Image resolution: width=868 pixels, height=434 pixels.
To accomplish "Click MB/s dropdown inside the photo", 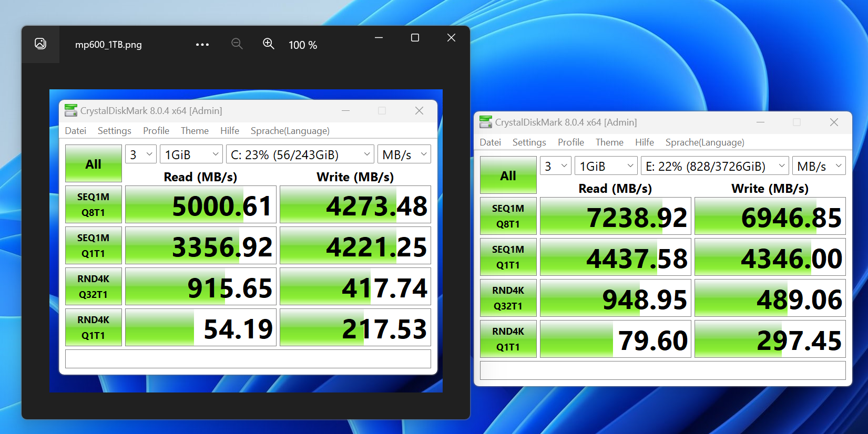I will tap(404, 154).
